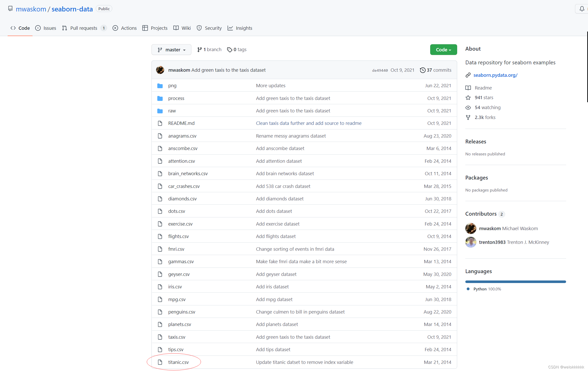The image size is (588, 371).
Task: Click the Python language bar
Action: click(515, 282)
